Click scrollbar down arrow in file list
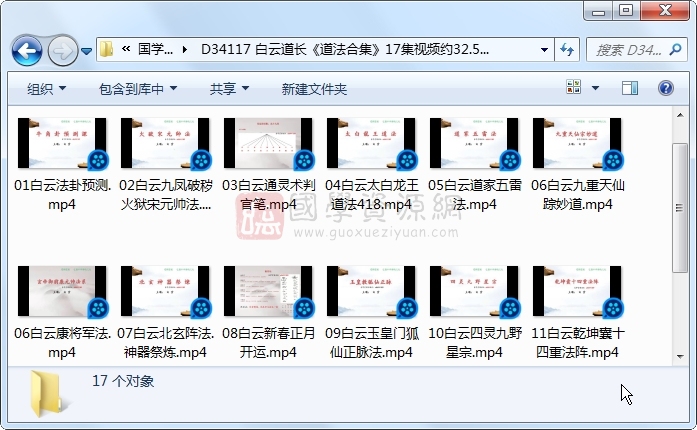The width and height of the screenshot is (697, 430). point(680,356)
